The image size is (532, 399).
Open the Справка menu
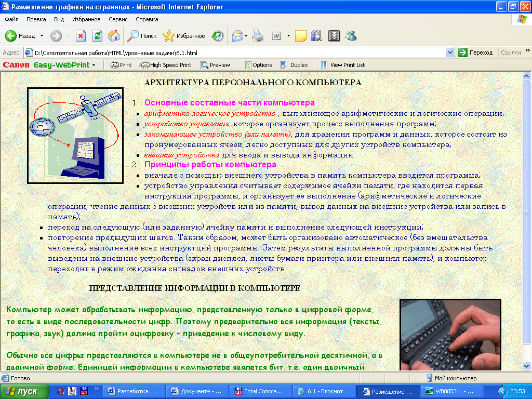(147, 19)
